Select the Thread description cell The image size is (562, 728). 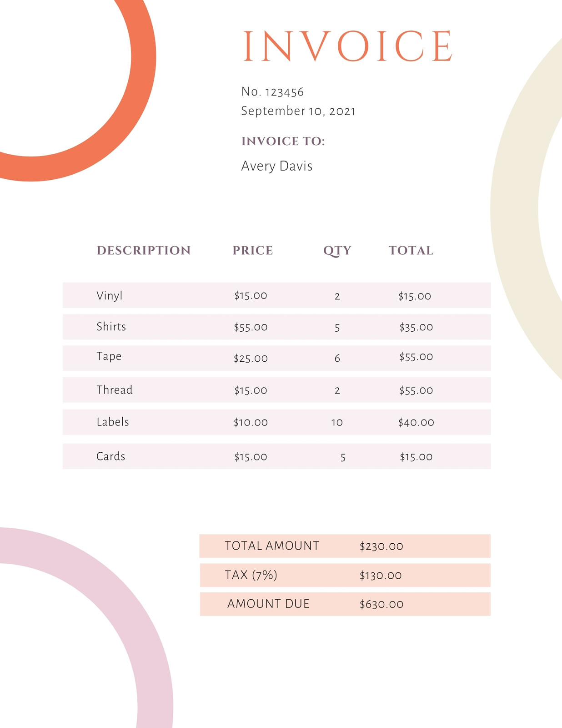pos(115,390)
